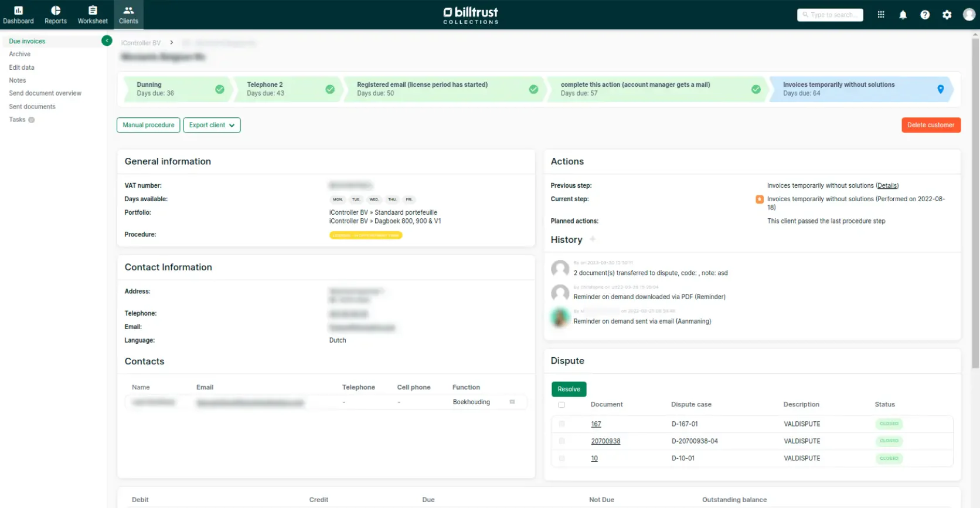Click the Outstanding balance column header
The width and height of the screenshot is (980, 508).
pos(734,500)
